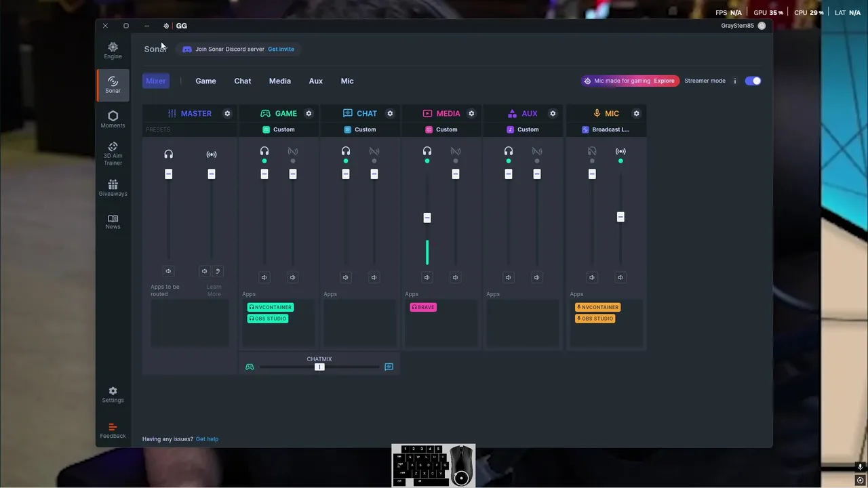Image resolution: width=868 pixels, height=488 pixels.
Task: Toggle Mic stream output routing
Action: coord(620,152)
